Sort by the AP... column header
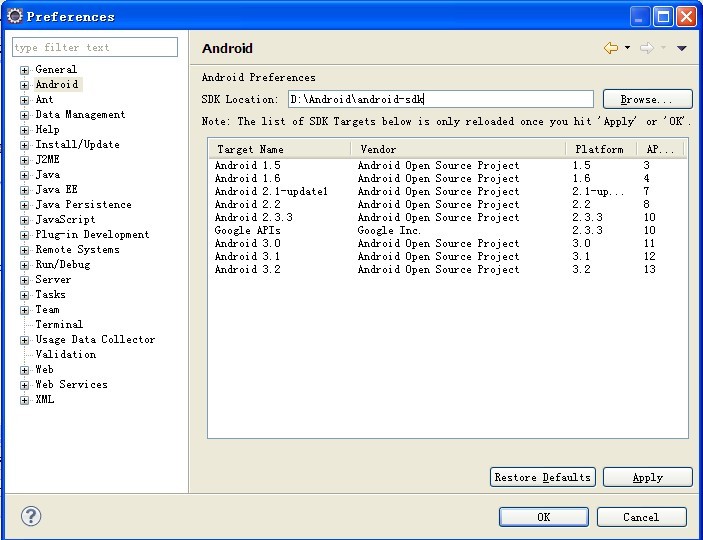 tap(660, 149)
